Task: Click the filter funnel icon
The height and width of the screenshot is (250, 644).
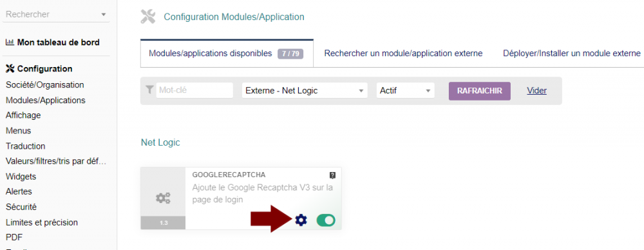Action: pyautogui.click(x=150, y=90)
